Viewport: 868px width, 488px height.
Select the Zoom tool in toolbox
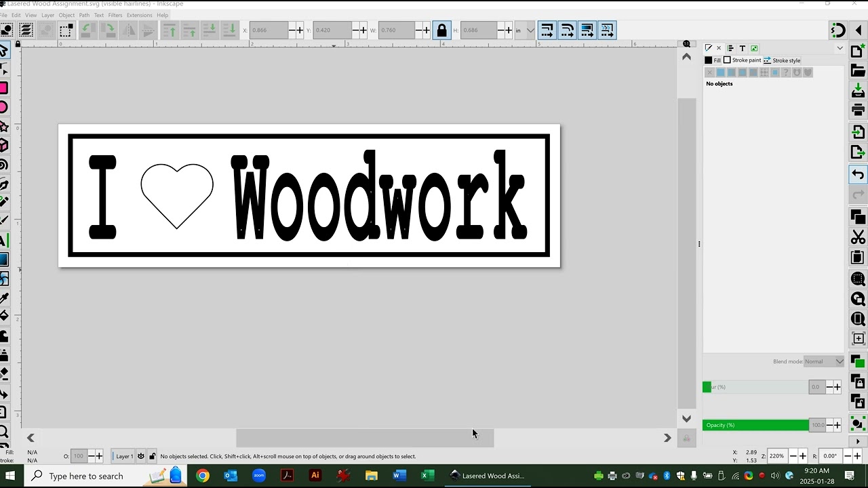(x=4, y=431)
